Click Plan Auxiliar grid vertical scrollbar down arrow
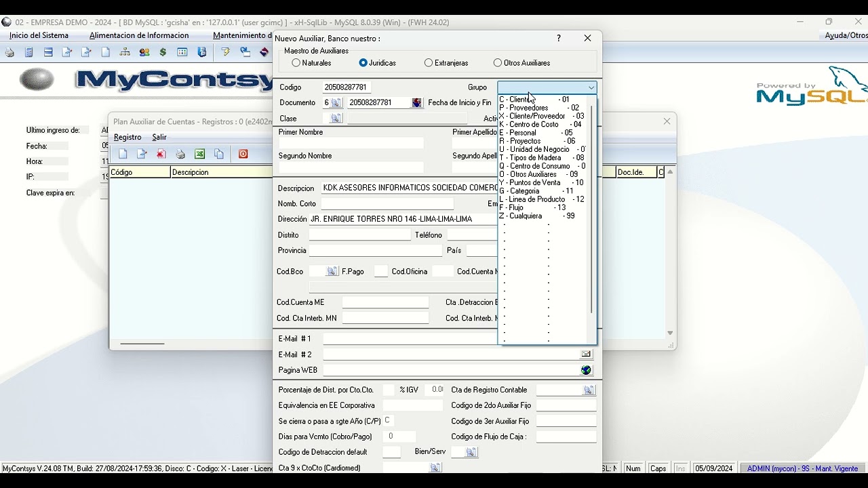 tap(670, 333)
